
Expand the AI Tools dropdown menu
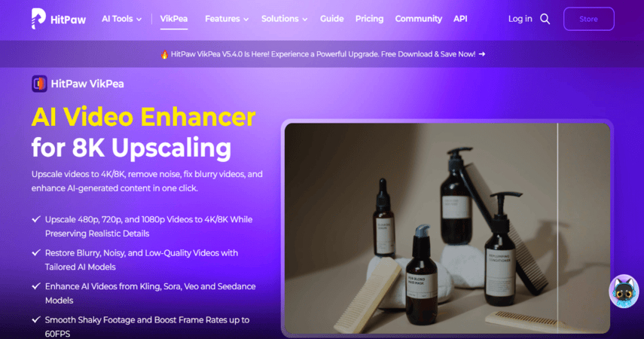(121, 19)
